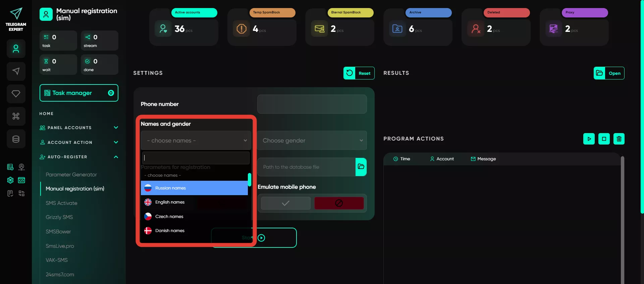
Task: Click into the Phone number field
Action: click(x=312, y=104)
